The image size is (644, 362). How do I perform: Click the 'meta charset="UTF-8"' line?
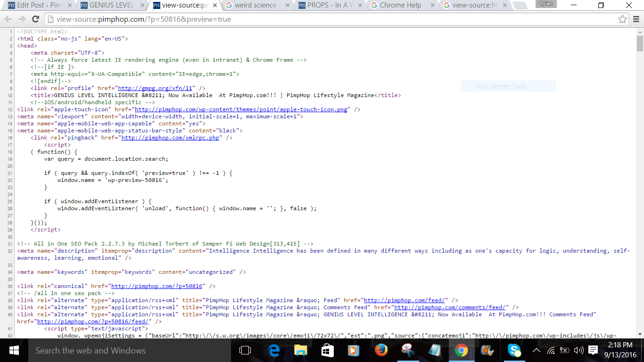click(x=67, y=53)
